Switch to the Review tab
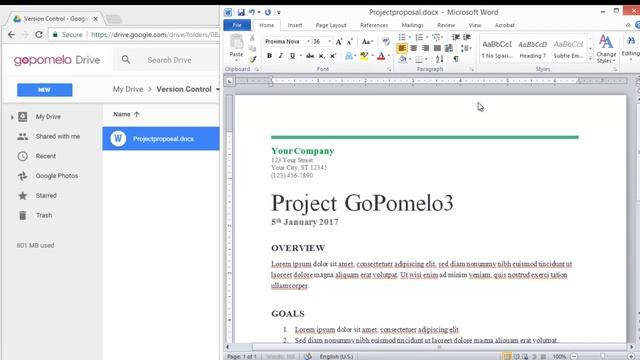This screenshot has height=360, width=640. pos(446,25)
